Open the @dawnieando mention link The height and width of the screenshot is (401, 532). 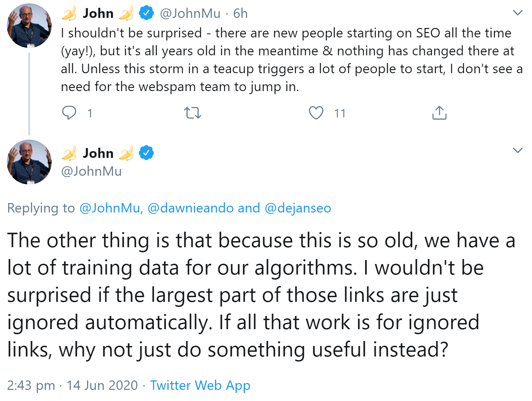pyautogui.click(x=190, y=208)
